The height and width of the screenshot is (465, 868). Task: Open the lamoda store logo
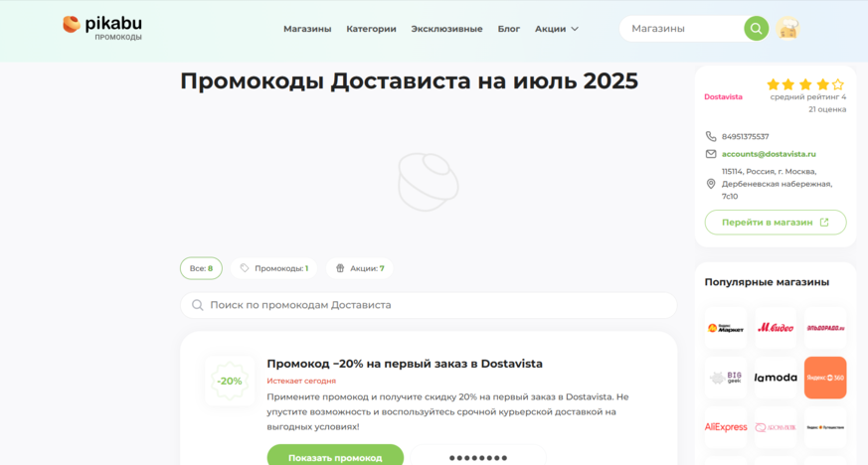tap(776, 378)
